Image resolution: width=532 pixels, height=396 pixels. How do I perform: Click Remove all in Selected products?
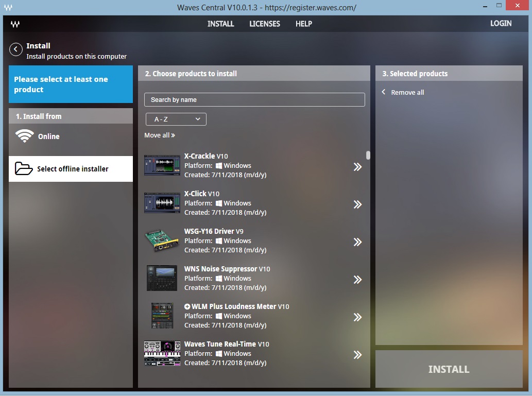tap(407, 92)
